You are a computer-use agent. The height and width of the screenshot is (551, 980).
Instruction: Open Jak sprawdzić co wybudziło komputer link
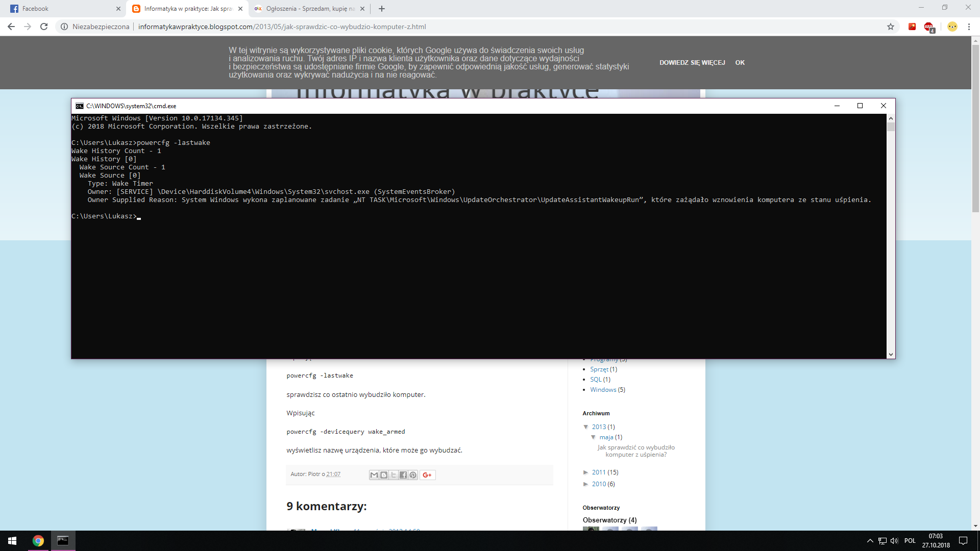[x=636, y=451]
